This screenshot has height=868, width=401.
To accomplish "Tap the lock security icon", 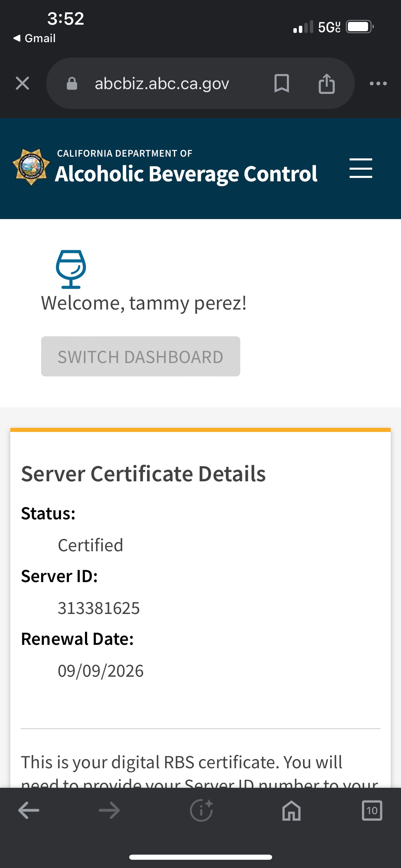I will [x=72, y=83].
